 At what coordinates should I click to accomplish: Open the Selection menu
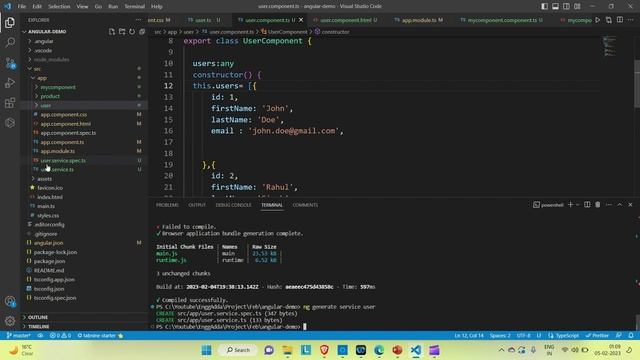point(59,6)
